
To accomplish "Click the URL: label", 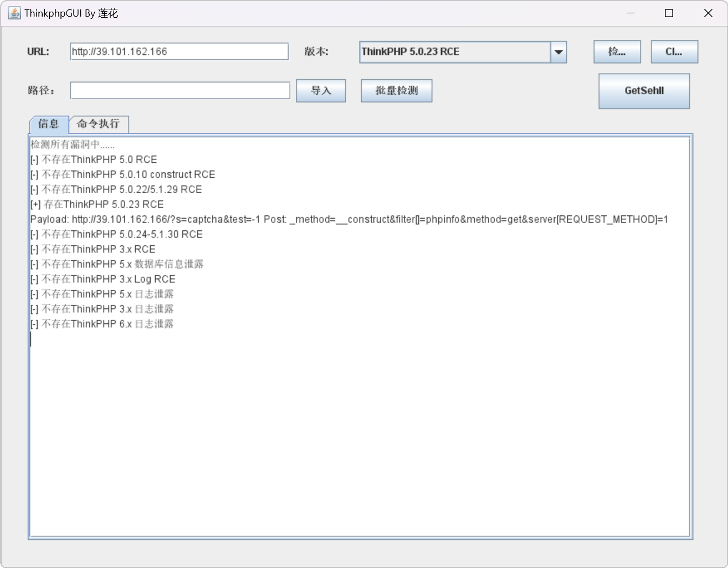I will (38, 51).
